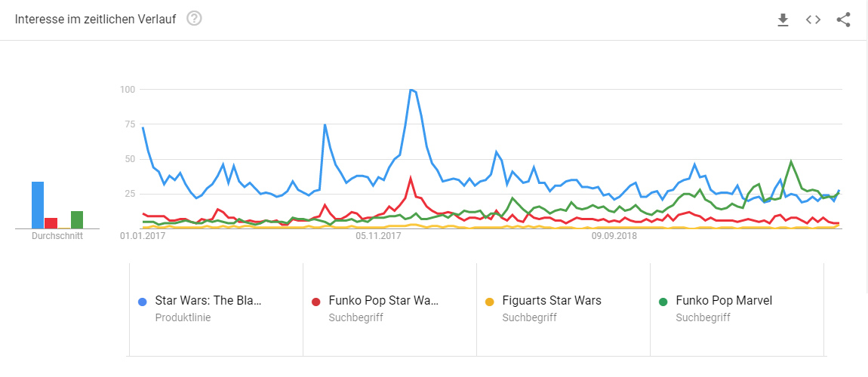Select the Funko Pop Marvel legend label

(x=724, y=301)
